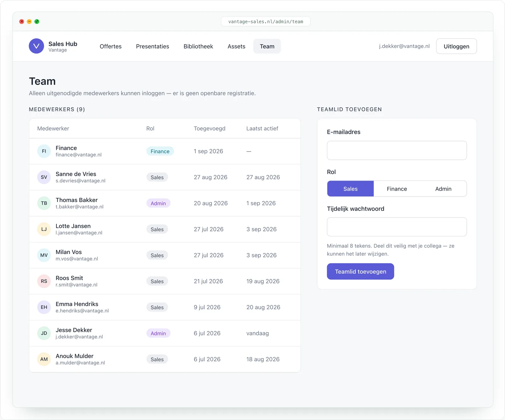
Task: Click the EH avatar for Emma Hendriks
Action: [44, 307]
